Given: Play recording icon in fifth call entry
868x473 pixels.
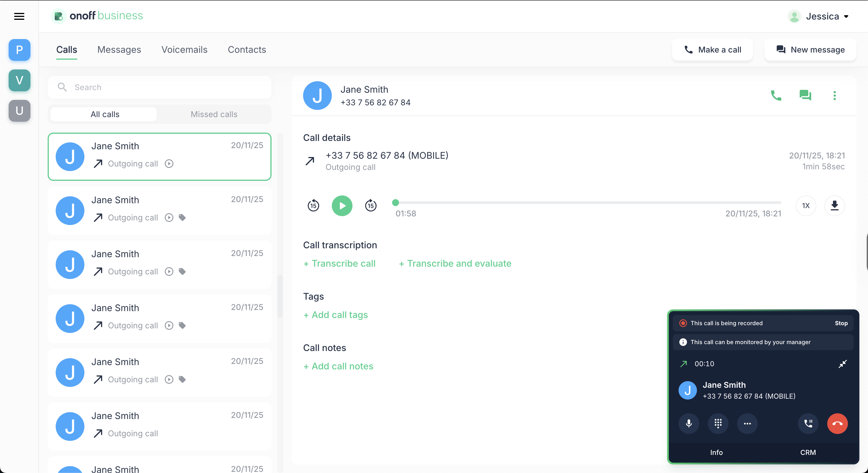Looking at the screenshot, I should (x=169, y=379).
